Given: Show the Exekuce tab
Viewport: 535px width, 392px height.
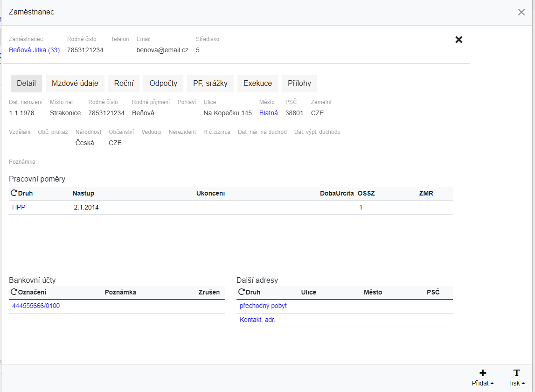Looking at the screenshot, I should click(x=257, y=84).
